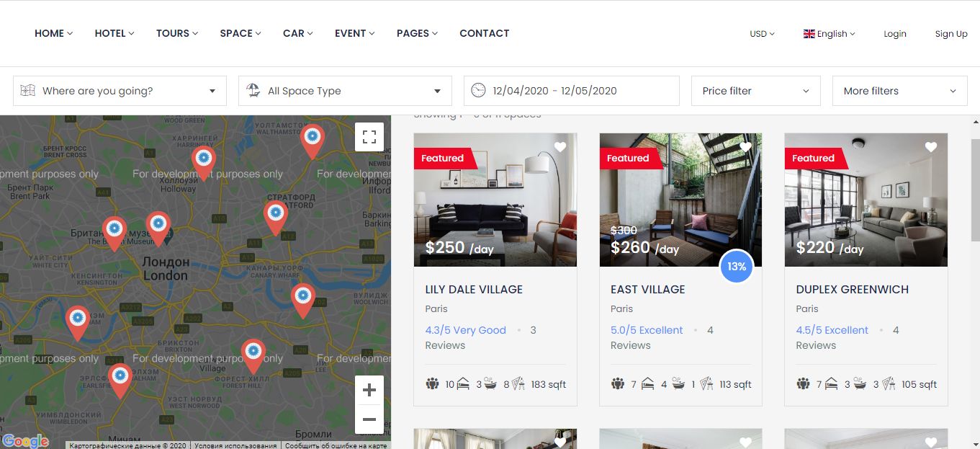The height and width of the screenshot is (449, 980).
Task: Go to the CONTACT page
Action: (485, 33)
